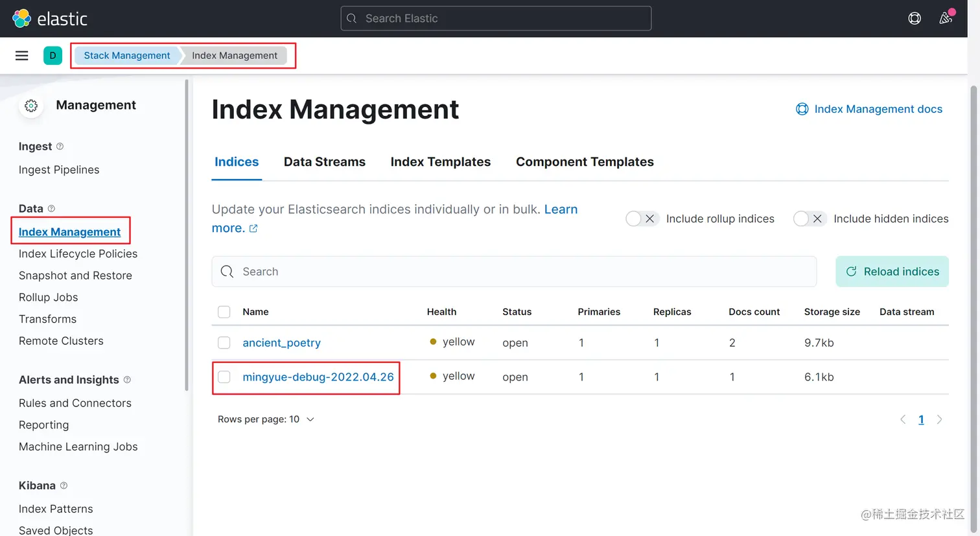Click the magnifier icon in indices search
This screenshot has height=536, width=980.
[227, 272]
